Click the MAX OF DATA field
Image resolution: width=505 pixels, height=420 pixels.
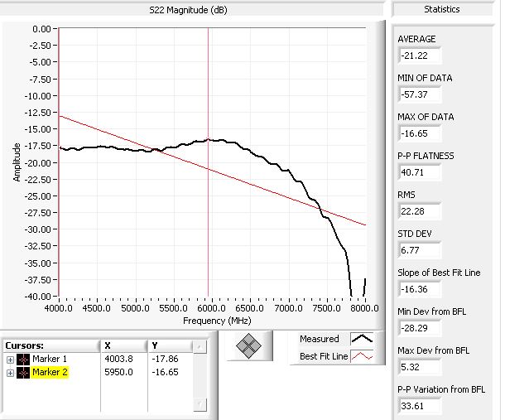pos(420,133)
